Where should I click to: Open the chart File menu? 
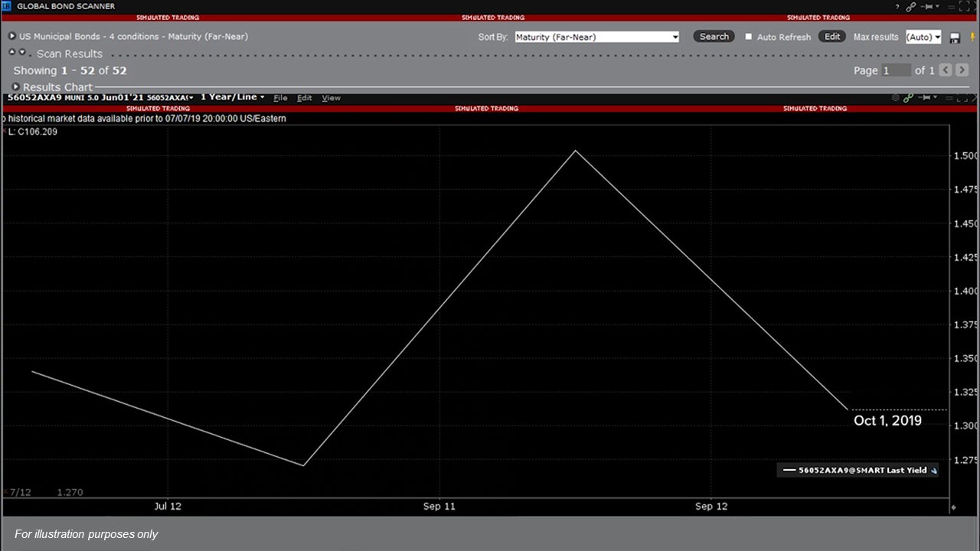(x=280, y=98)
